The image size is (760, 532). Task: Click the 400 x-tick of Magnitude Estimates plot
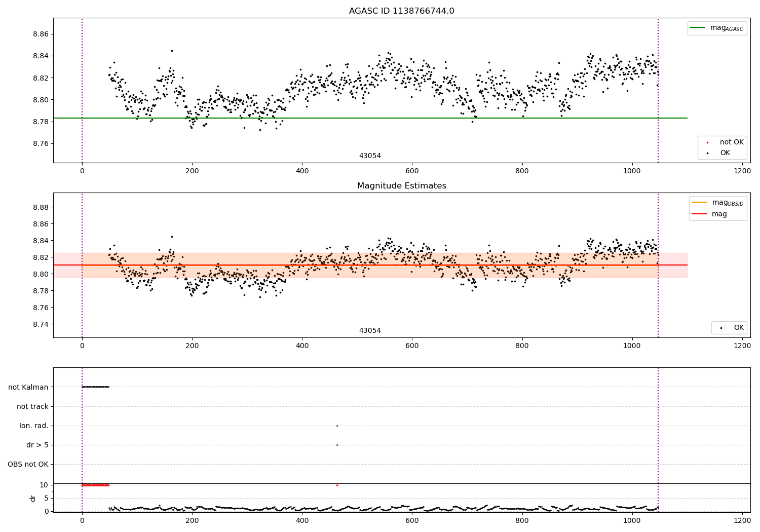pyautogui.click(x=302, y=346)
